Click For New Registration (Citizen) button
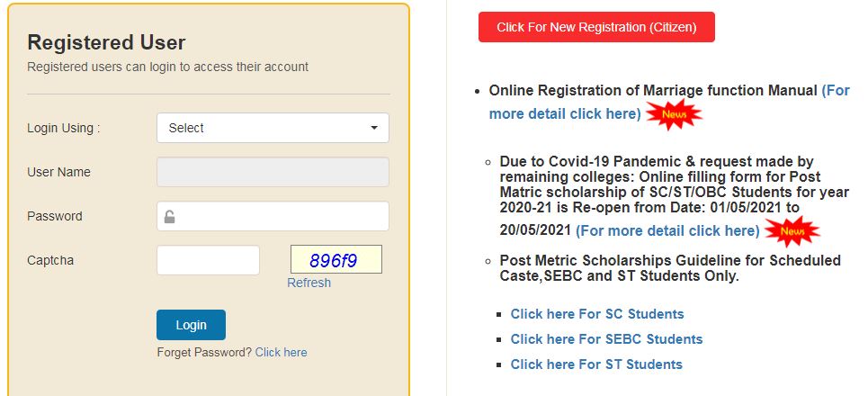Viewport: 868px width, 396px height. [x=596, y=27]
